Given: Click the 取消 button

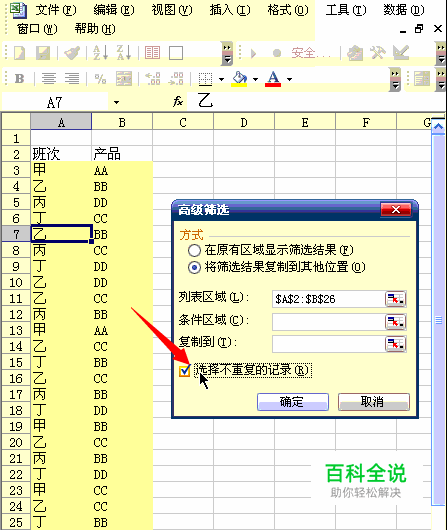Looking at the screenshot, I should 374,402.
